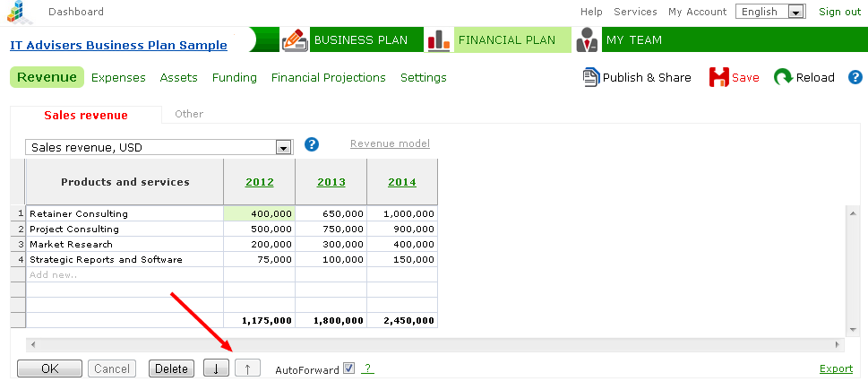Open the Financial Plan section
The height and width of the screenshot is (390, 868).
tap(506, 39)
